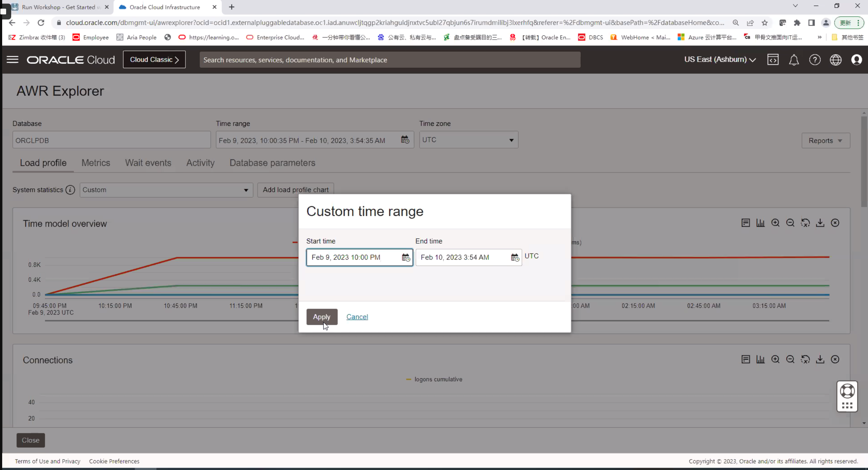
Task: Switch Connections chart to bar chart
Action: coord(760,359)
